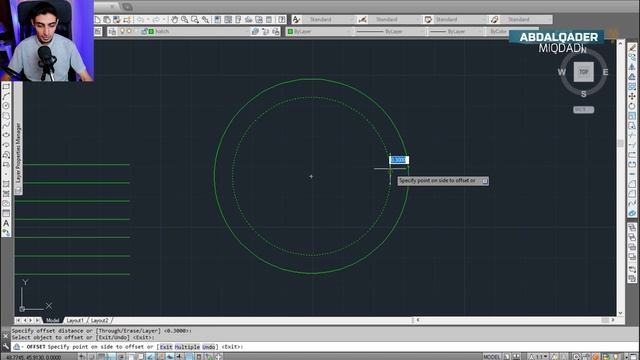Click the Layer Previous icon

click(x=266, y=31)
